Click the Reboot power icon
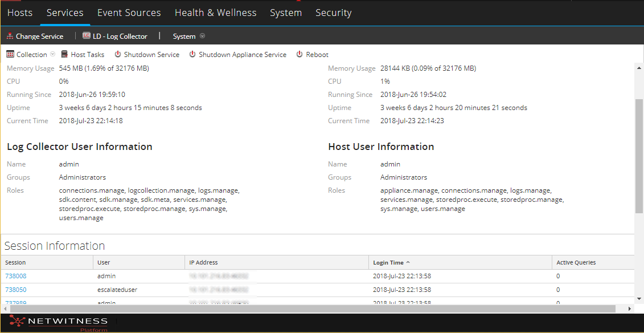 coord(300,54)
